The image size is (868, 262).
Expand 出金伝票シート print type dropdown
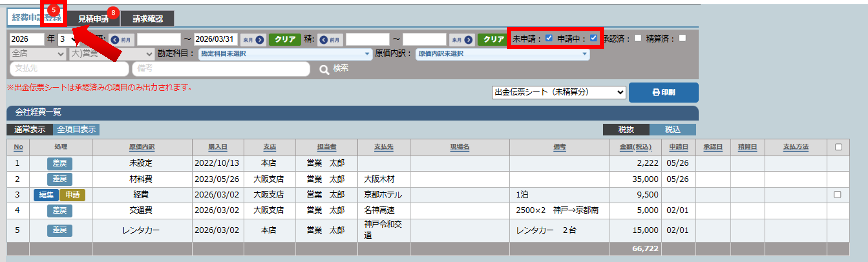[558, 92]
